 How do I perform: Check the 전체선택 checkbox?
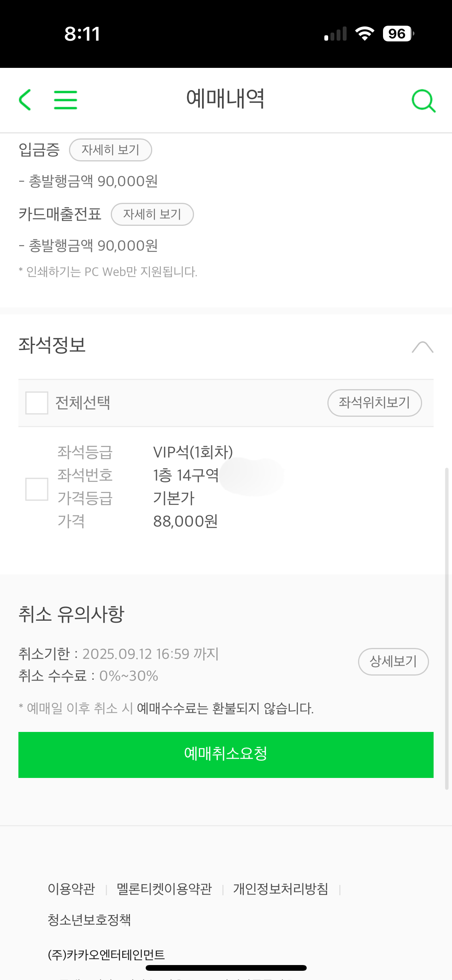tap(37, 403)
